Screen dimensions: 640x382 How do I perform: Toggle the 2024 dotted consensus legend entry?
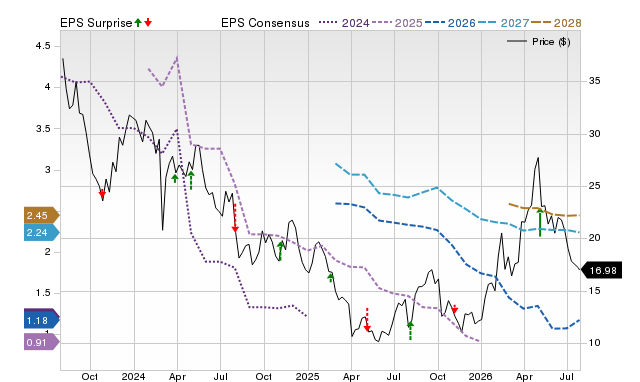tap(344, 23)
